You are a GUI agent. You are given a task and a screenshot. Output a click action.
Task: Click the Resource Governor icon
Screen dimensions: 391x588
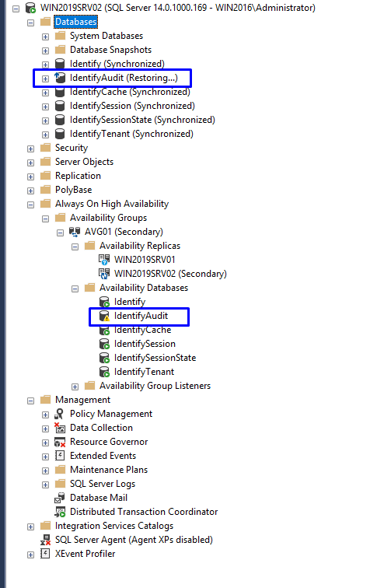[60, 442]
